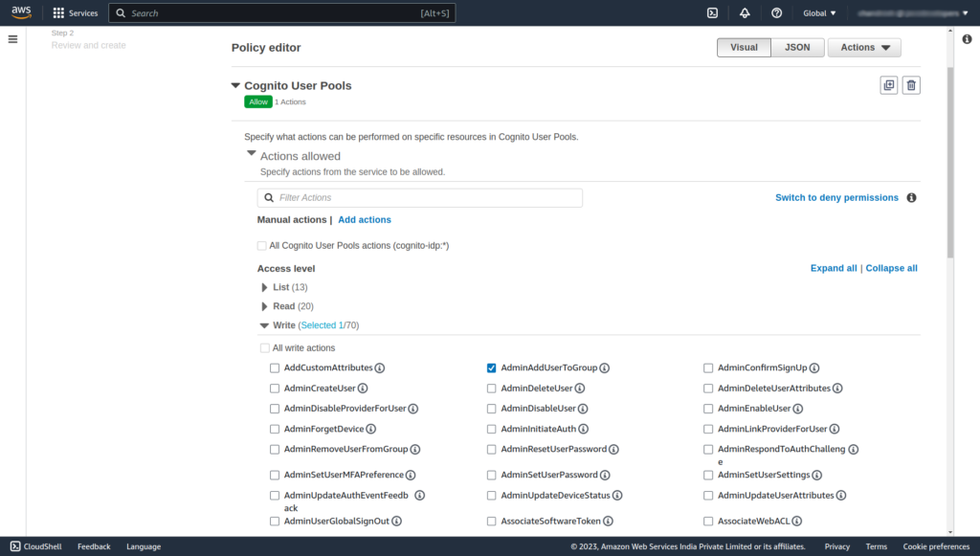Check All Cognito User Pools actions
980x556 pixels.
click(x=261, y=246)
